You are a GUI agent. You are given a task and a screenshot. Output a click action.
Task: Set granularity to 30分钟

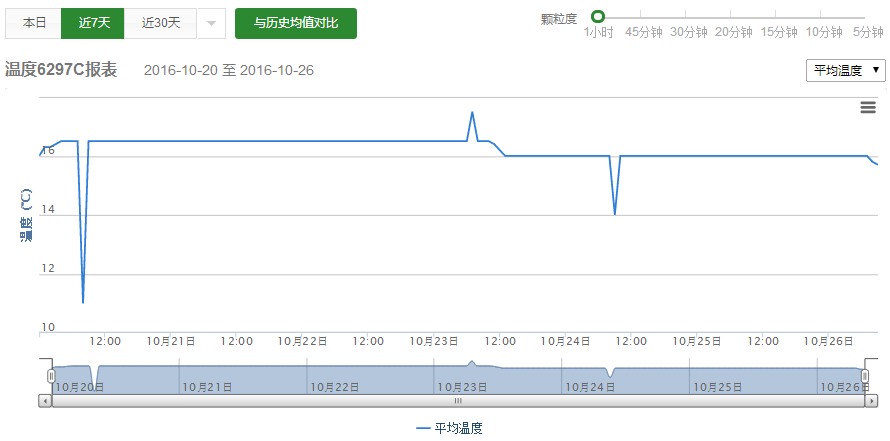(689, 32)
